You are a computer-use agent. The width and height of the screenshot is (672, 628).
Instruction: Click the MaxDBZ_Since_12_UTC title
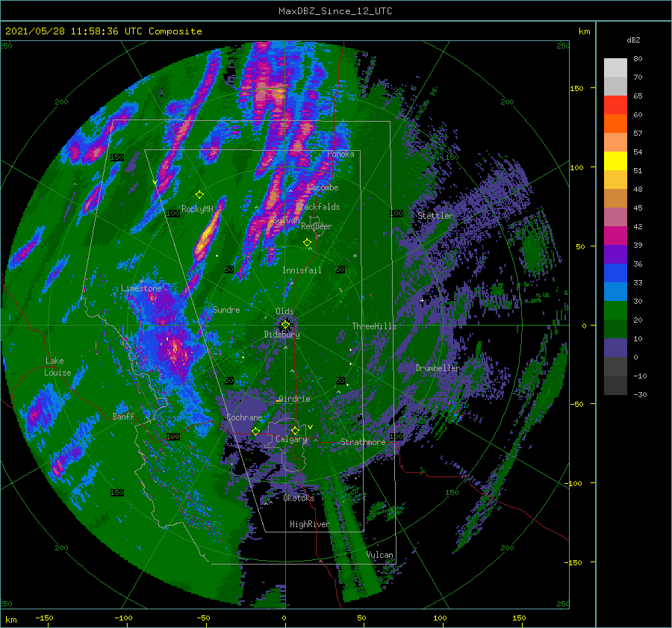335,11
